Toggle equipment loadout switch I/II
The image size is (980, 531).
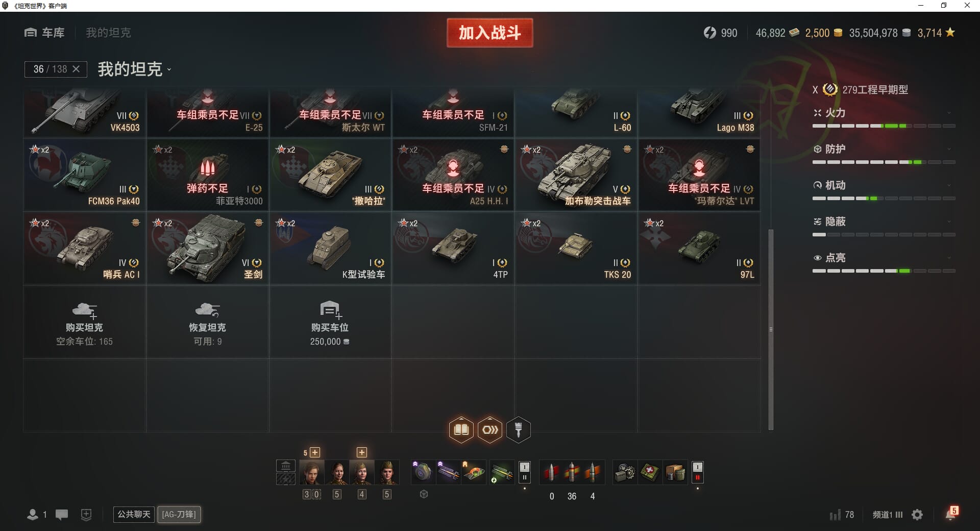524,472
